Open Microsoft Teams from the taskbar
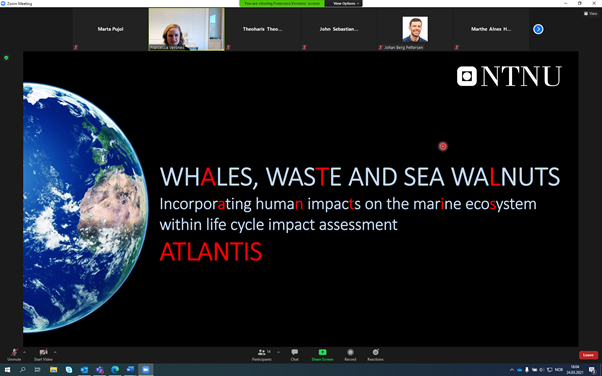 (x=100, y=370)
